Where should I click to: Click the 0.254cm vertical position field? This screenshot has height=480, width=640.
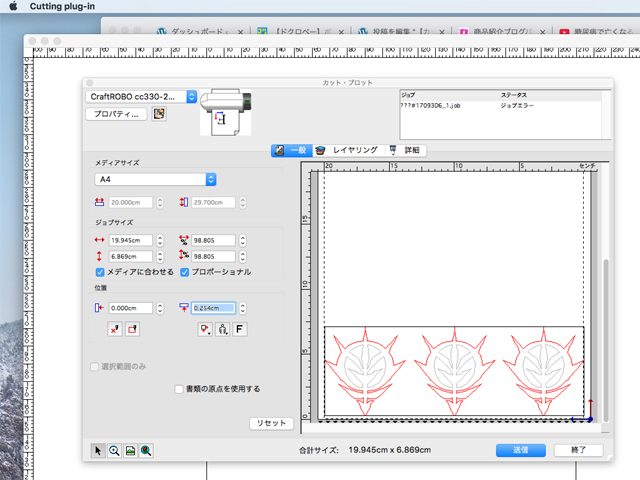pos(213,308)
